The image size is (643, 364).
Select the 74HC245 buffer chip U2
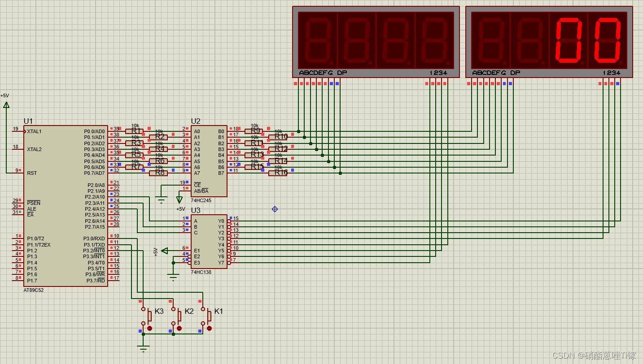point(209,161)
